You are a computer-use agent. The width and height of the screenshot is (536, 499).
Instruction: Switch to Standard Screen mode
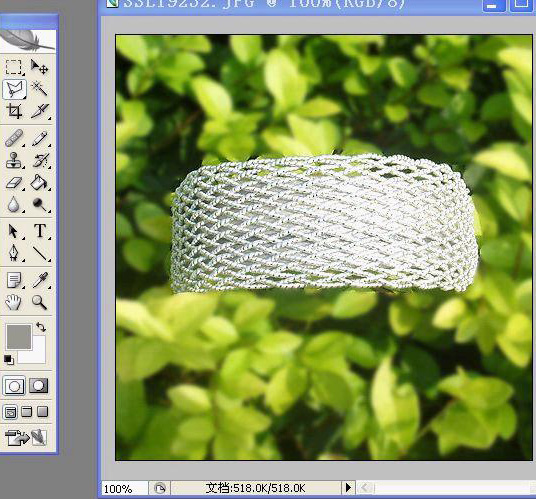click(x=11, y=413)
